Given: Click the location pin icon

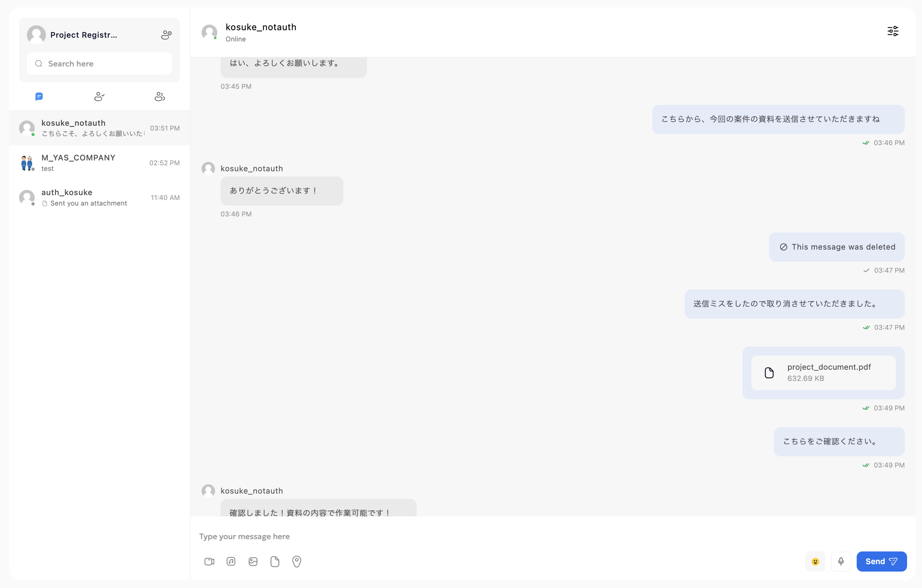Looking at the screenshot, I should click(297, 561).
